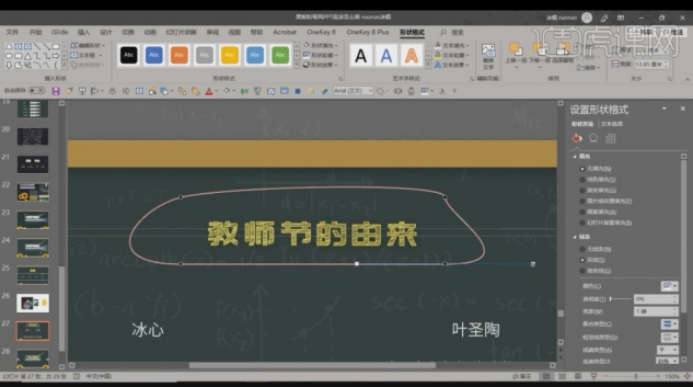Pick the triangle shape in shapes gallery
Screen dimensions: 693x387
[x=27, y=56]
